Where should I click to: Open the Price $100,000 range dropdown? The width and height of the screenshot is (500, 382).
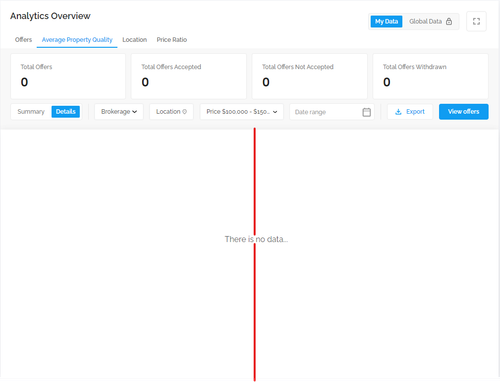242,112
